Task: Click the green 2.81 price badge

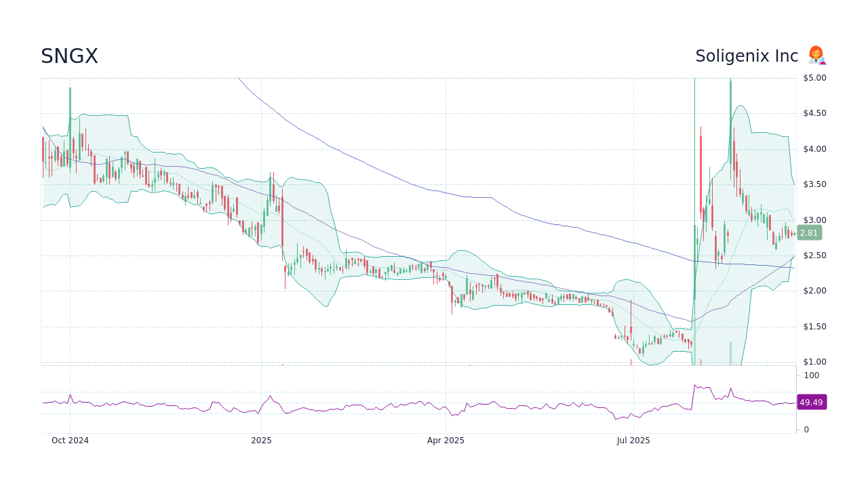Action: point(808,232)
